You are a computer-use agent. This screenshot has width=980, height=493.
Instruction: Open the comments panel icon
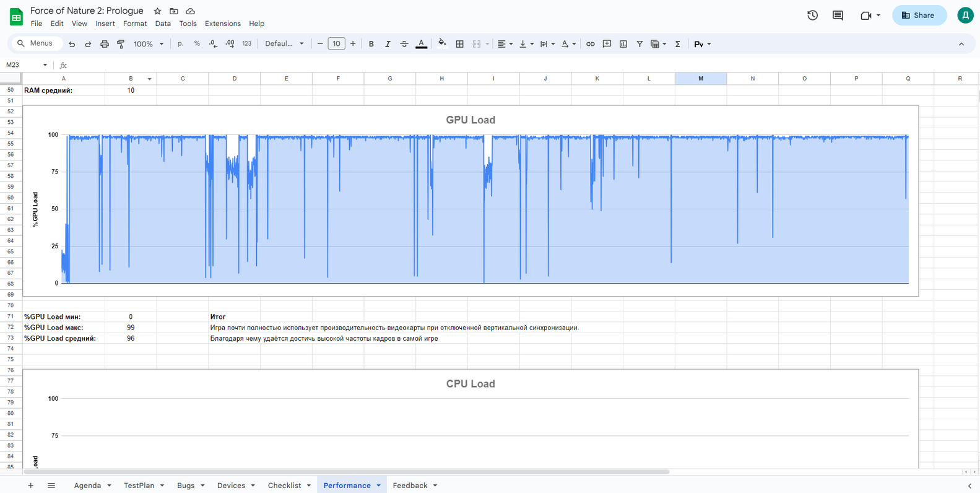click(x=838, y=15)
